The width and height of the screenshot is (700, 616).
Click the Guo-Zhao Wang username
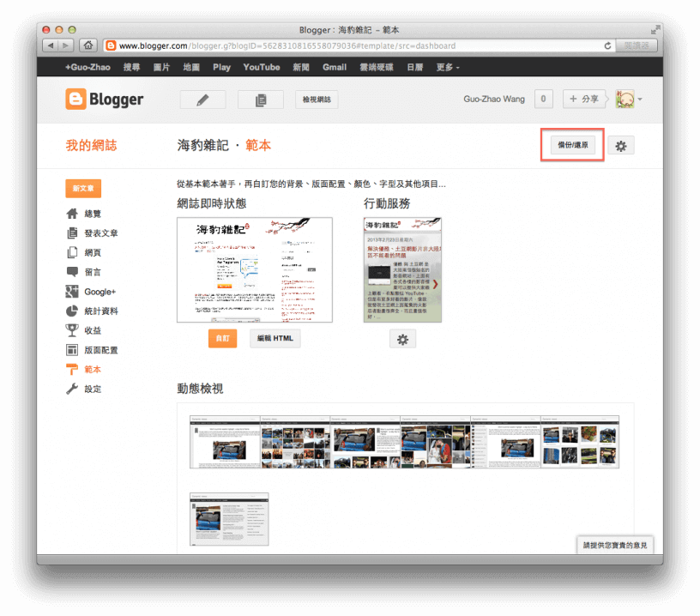tap(494, 100)
